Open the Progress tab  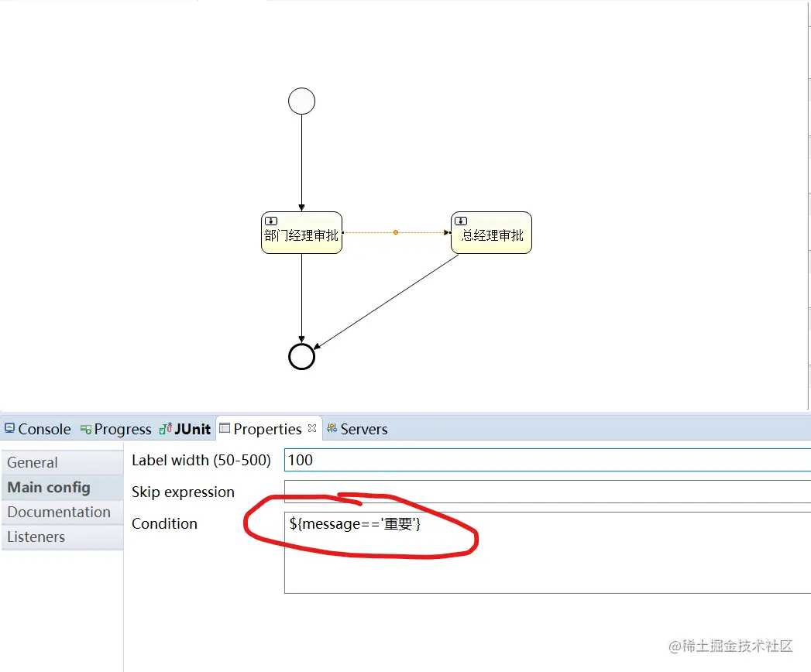coord(116,429)
